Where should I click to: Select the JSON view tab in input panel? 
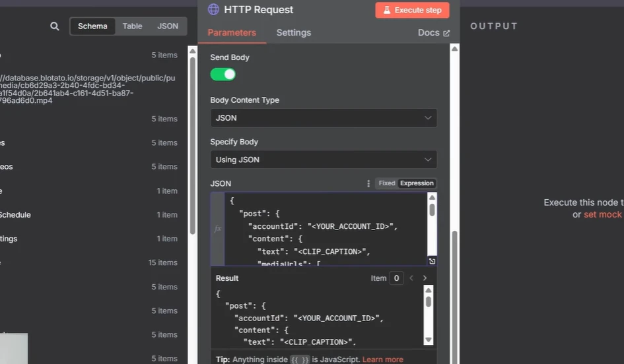168,26
